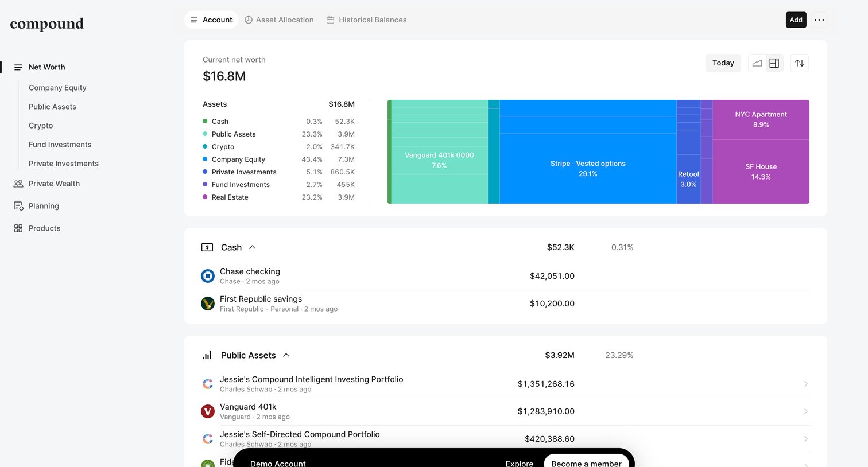Viewport: 868px width, 467px height.
Task: Select Company Equity in sidebar
Action: [x=57, y=88]
